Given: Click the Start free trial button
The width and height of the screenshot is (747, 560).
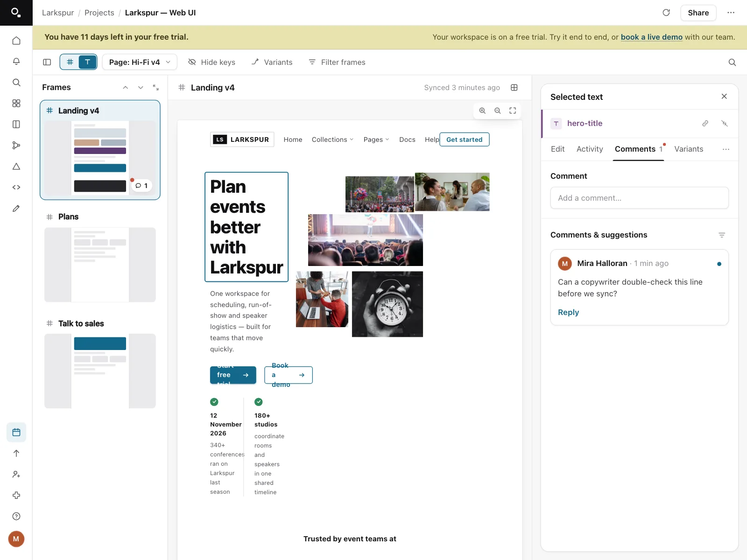Looking at the screenshot, I should pos(233,375).
